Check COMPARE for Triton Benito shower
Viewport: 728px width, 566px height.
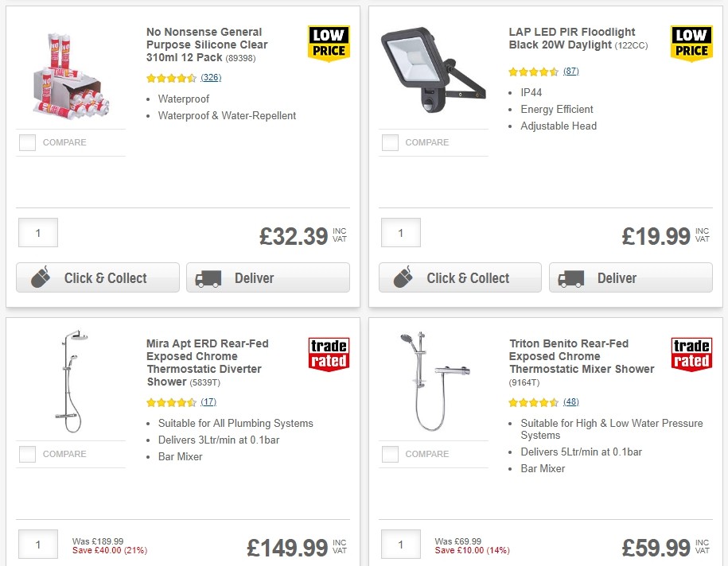[x=389, y=454]
